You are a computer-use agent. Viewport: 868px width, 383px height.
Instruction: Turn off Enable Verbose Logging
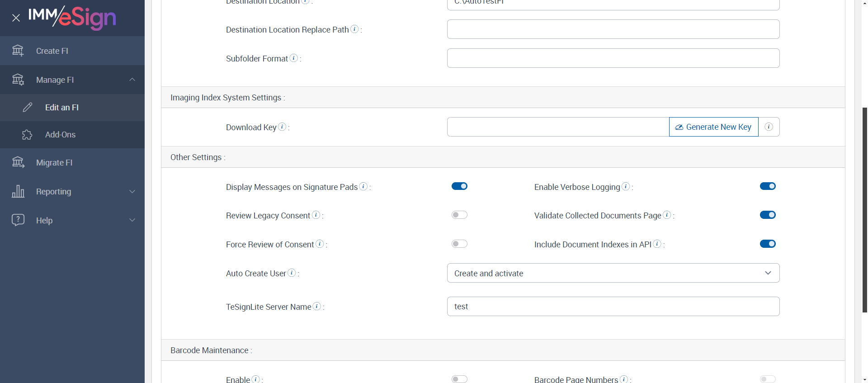[768, 186]
